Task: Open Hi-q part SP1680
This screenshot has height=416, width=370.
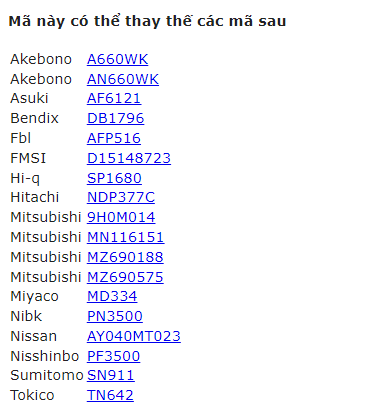Action: [x=114, y=178]
